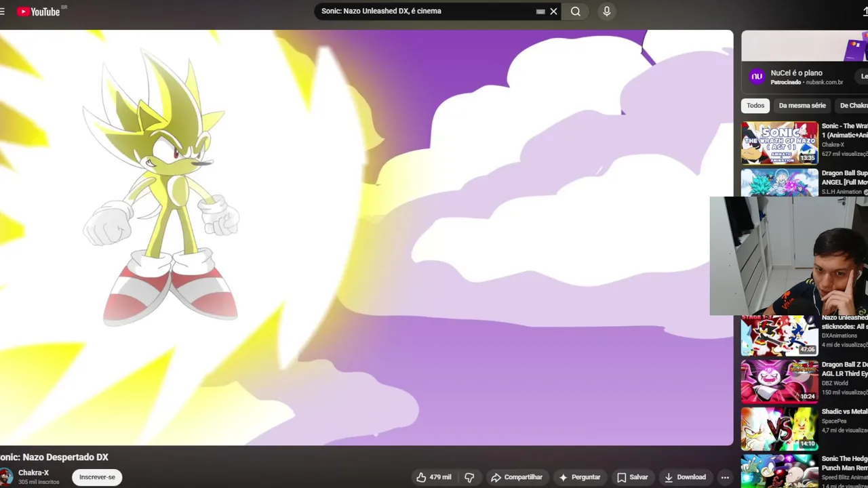Open Chakra-X channel avatar

pos(6,476)
